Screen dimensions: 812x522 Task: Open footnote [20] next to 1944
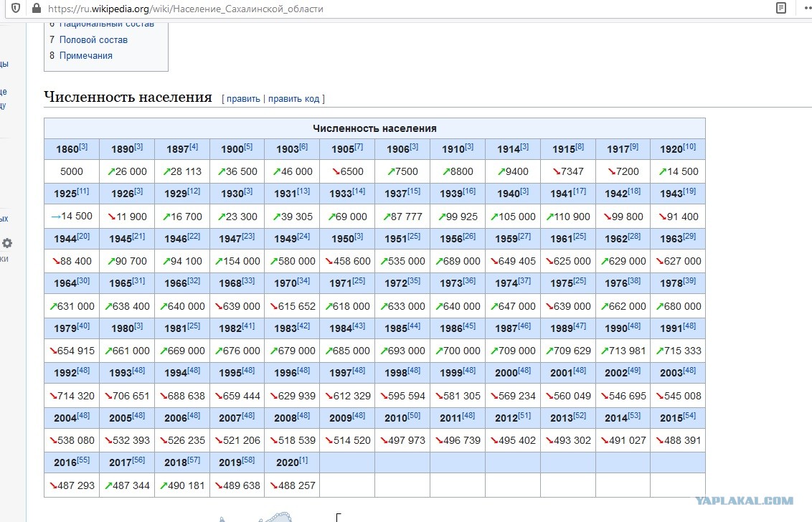tap(83, 236)
